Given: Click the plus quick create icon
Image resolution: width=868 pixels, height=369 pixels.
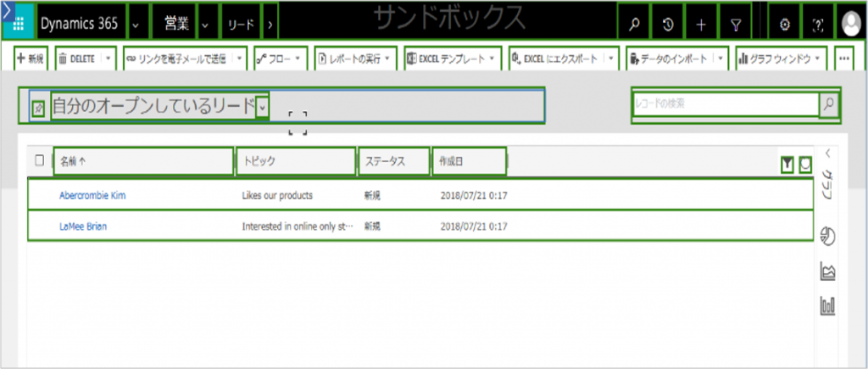Looking at the screenshot, I should click(x=701, y=25).
